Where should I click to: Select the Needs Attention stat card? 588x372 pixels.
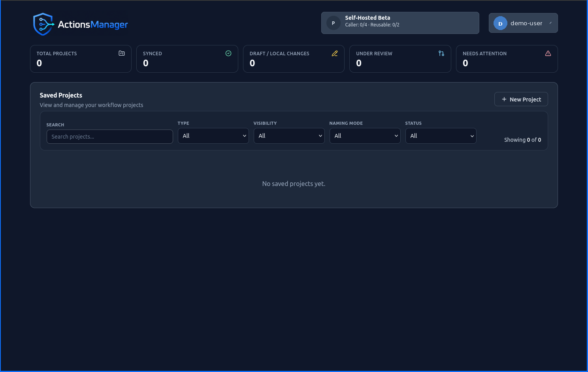click(x=507, y=59)
